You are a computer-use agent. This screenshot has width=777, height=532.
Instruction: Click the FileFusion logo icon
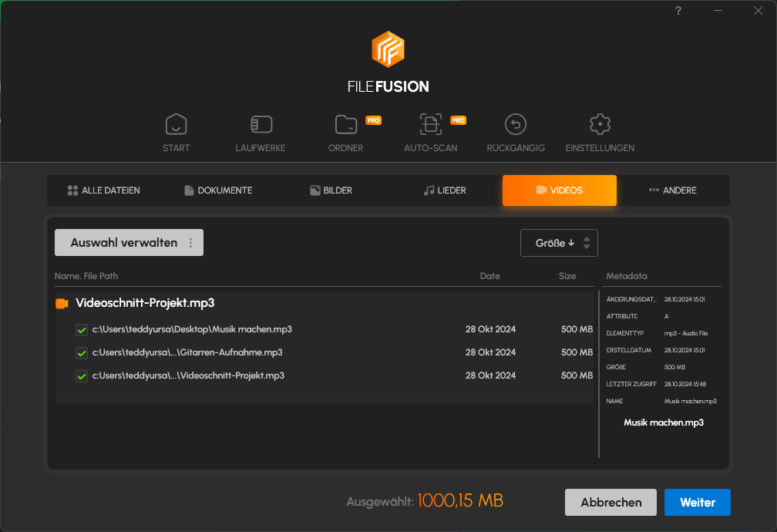[x=388, y=49]
